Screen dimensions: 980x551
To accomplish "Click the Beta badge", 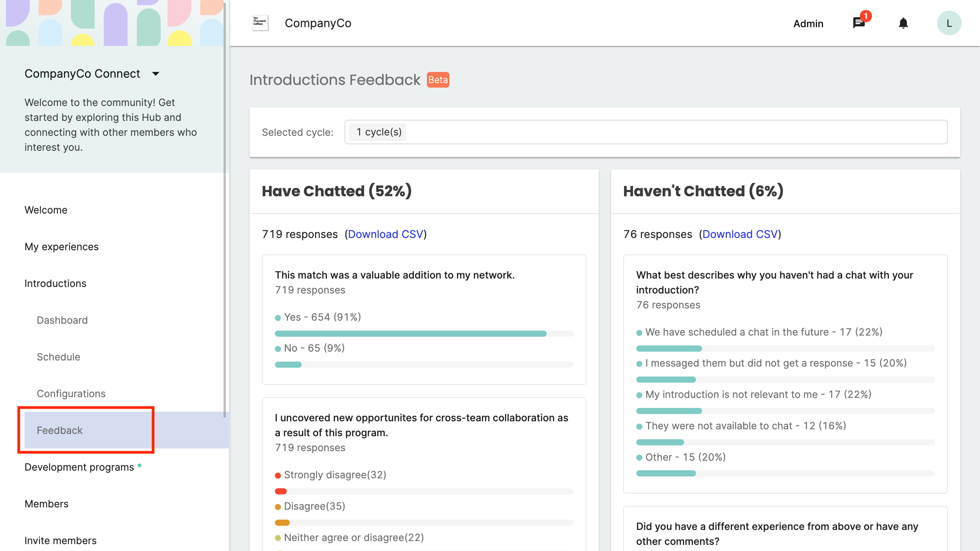I will [438, 80].
